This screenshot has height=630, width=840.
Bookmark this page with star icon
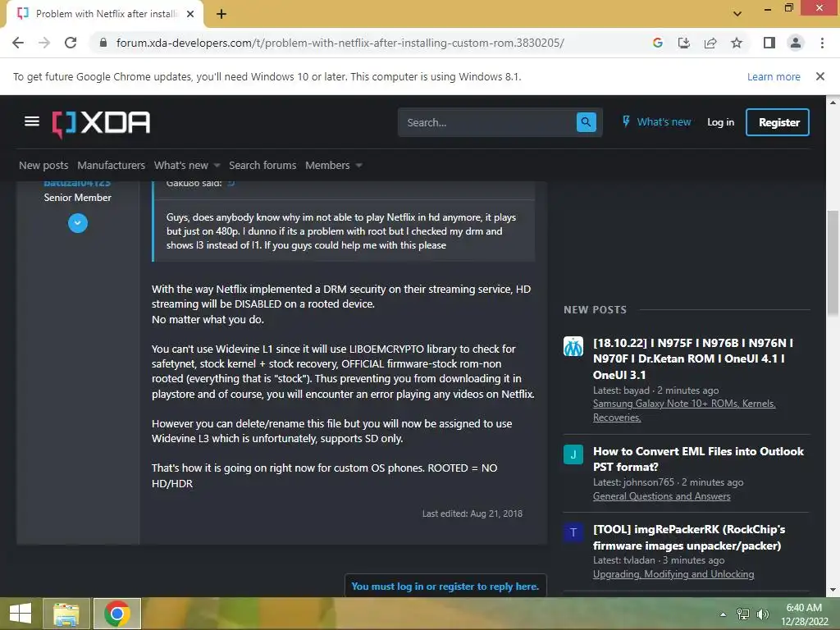coord(737,43)
